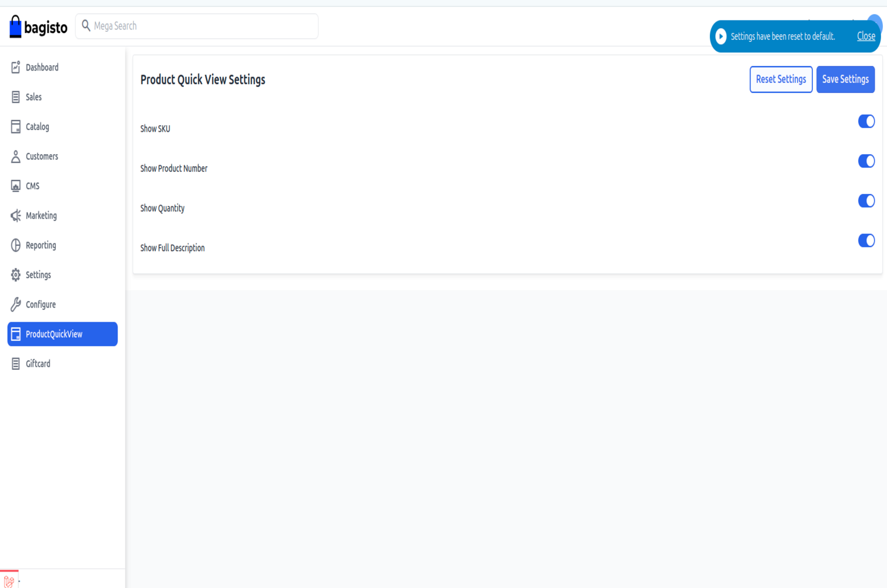Go to the Giftcard menu item
887x588 pixels.
[x=38, y=364]
